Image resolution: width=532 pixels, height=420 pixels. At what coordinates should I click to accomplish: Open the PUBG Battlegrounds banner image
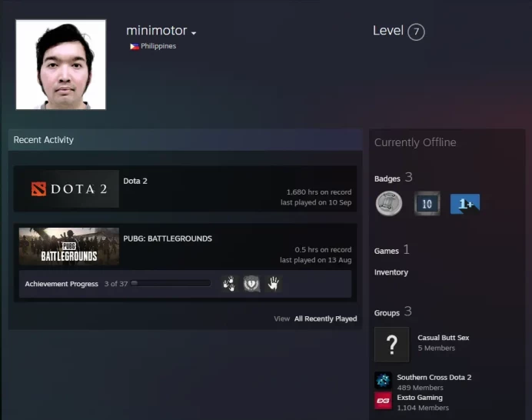pos(69,246)
